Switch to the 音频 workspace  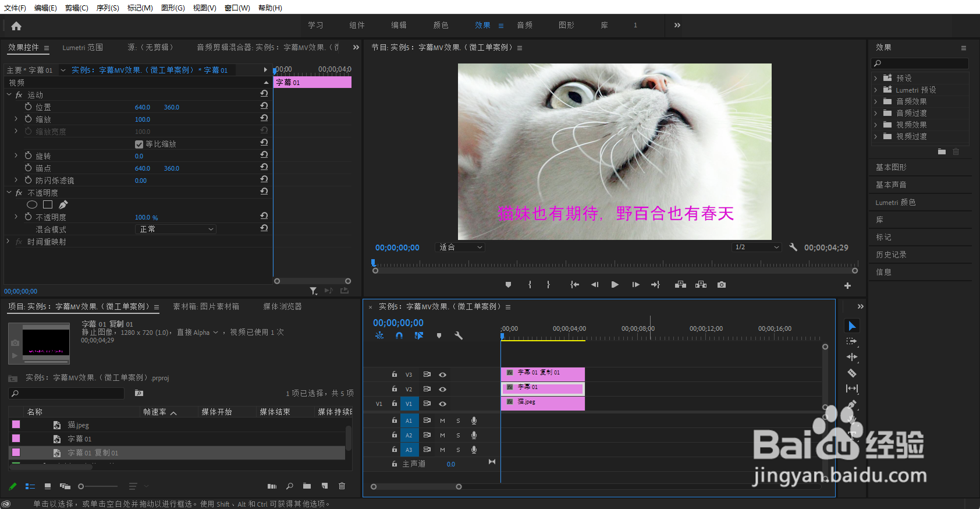pos(524,25)
